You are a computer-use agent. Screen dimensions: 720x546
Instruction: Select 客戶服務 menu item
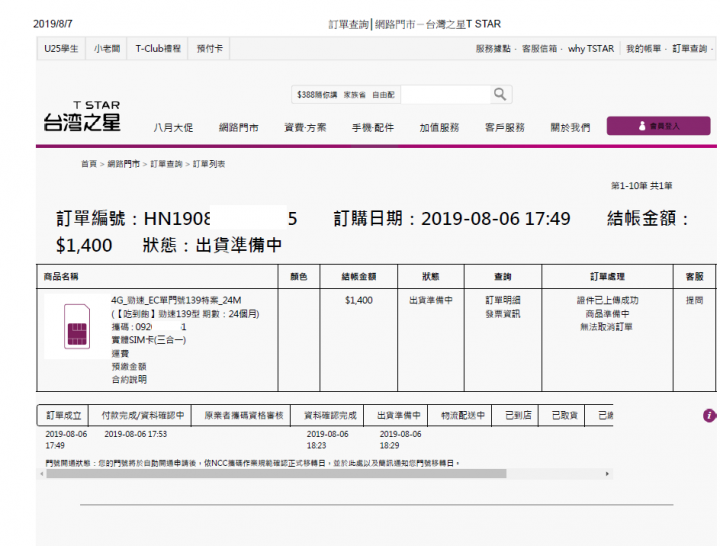point(505,128)
